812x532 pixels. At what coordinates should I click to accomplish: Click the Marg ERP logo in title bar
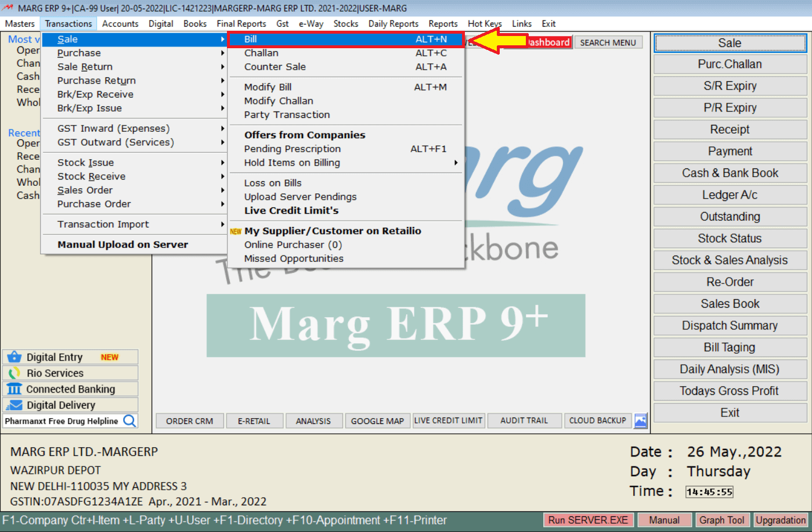click(x=8, y=8)
